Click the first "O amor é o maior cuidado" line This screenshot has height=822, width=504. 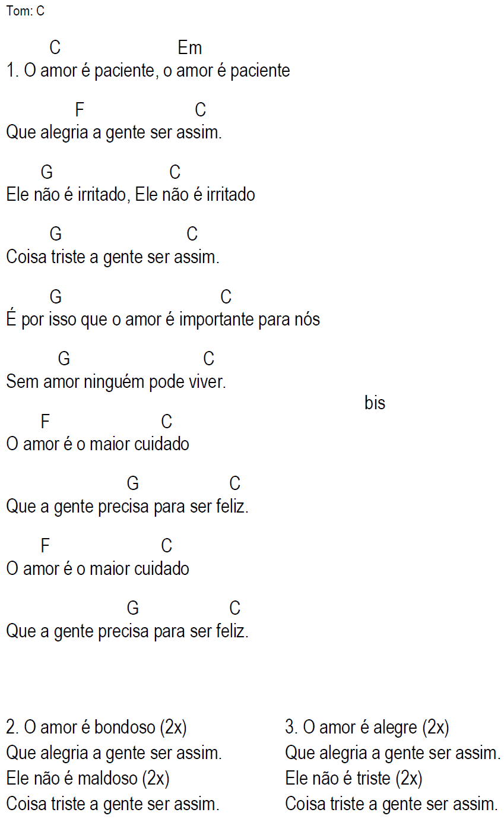[x=97, y=444]
